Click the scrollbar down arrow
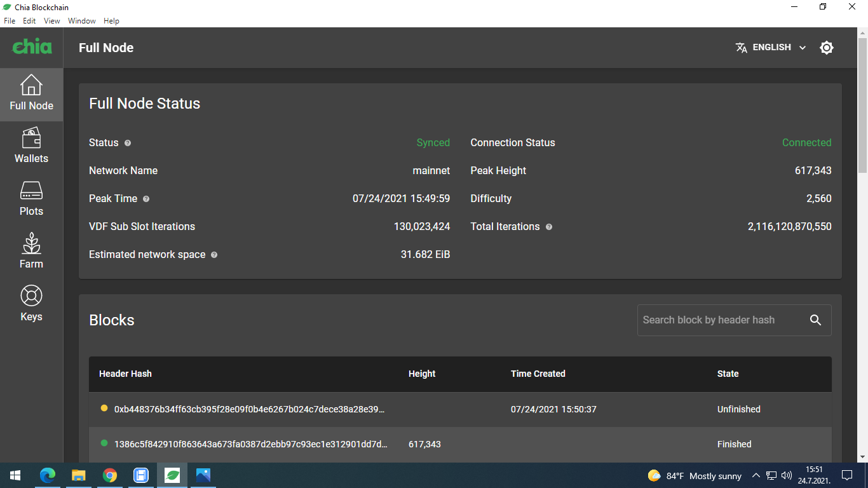 pyautogui.click(x=862, y=457)
